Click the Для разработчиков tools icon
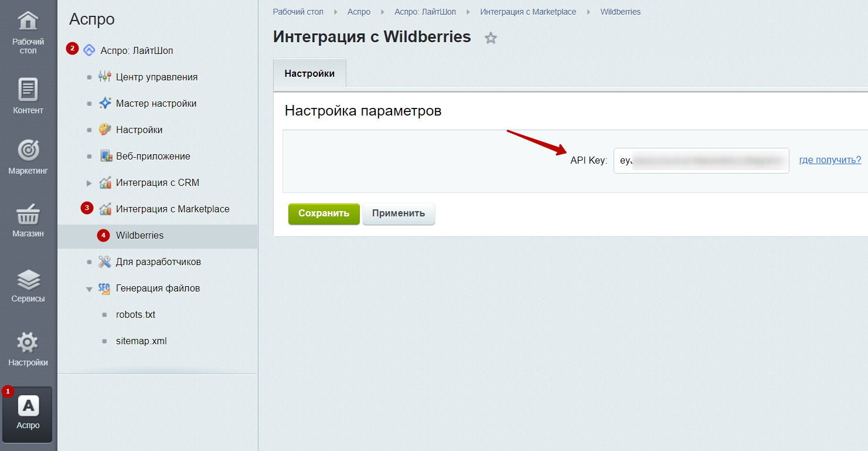This screenshot has height=451, width=868. 105,262
